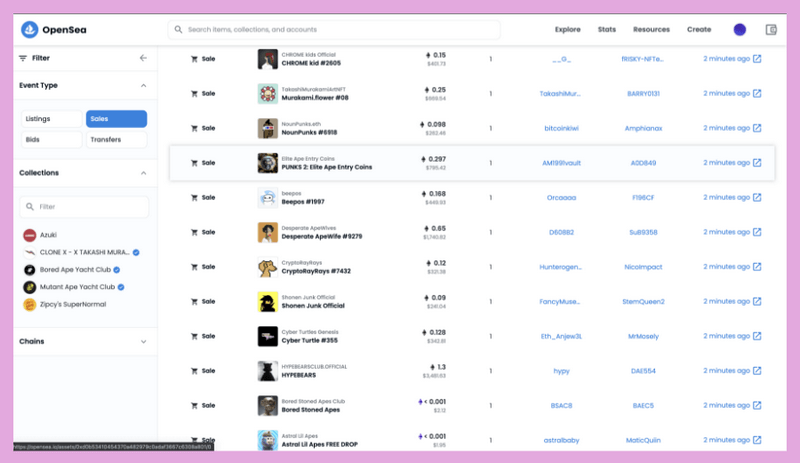Open external link for NounPunks #6918 sale

(x=757, y=128)
